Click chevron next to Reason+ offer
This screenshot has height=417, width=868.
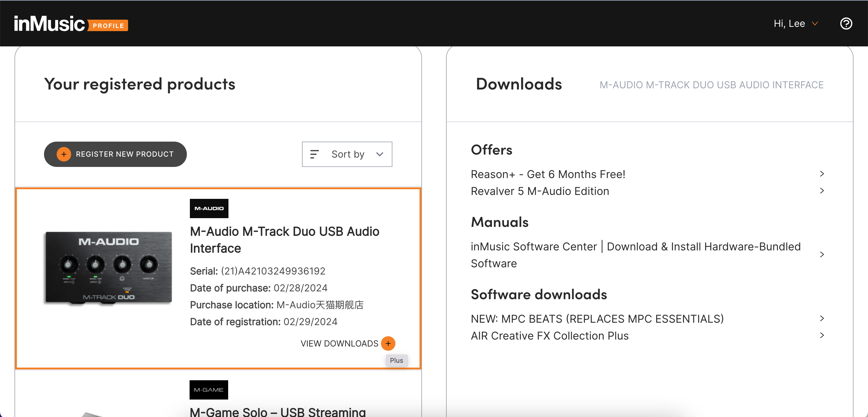[x=822, y=174]
